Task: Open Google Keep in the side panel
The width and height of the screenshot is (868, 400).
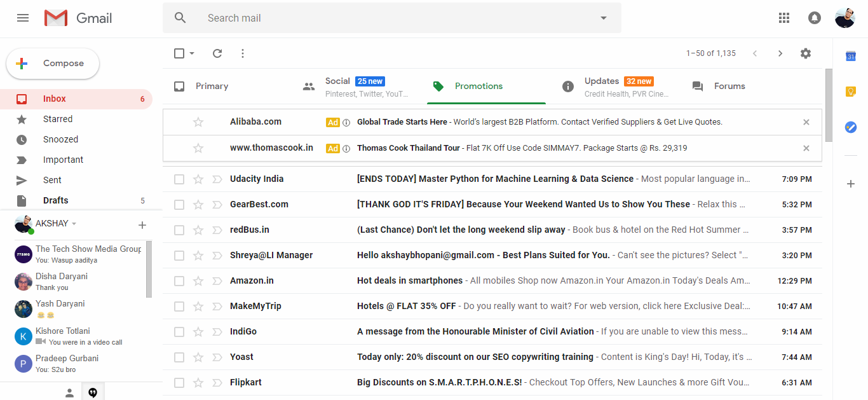Action: pos(851,92)
